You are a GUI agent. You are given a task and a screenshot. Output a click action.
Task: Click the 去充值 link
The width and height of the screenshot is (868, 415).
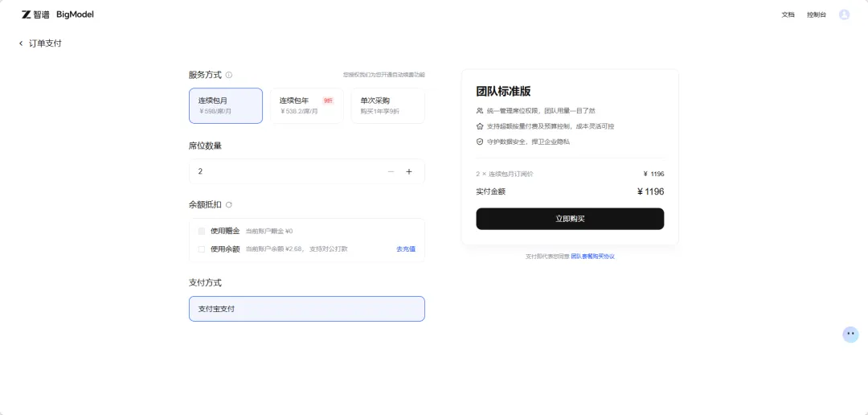(x=406, y=249)
